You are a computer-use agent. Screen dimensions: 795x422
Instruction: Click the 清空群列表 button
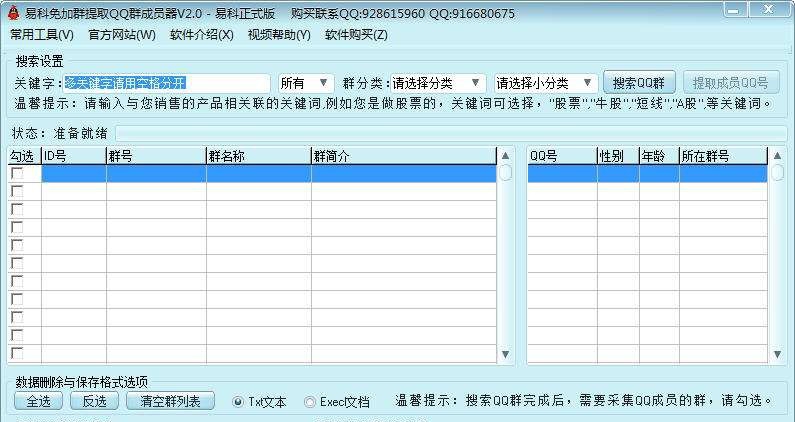170,401
